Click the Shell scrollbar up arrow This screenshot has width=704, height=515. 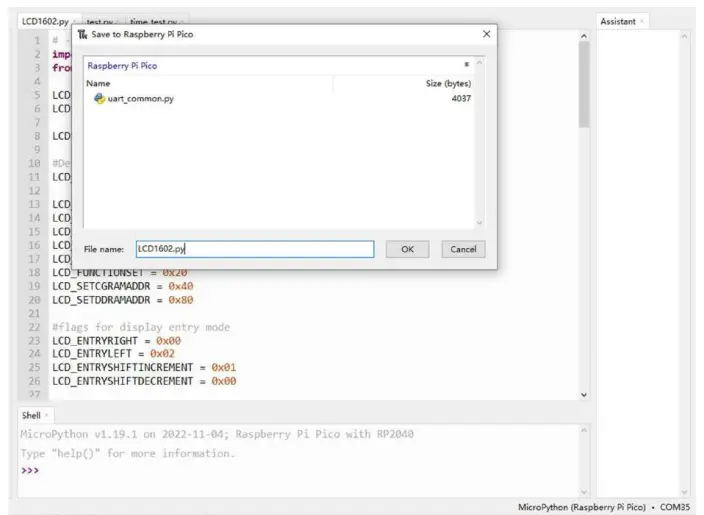click(x=584, y=431)
